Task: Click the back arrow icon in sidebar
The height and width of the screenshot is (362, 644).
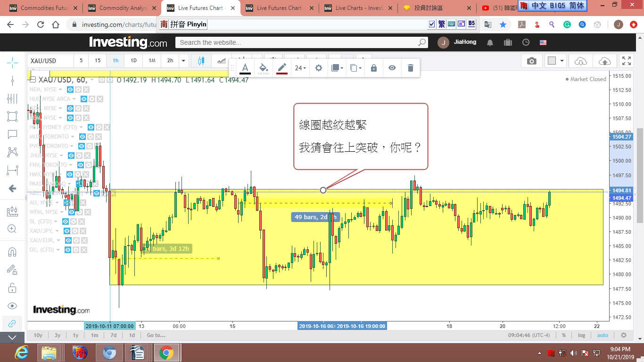Action: [12, 189]
